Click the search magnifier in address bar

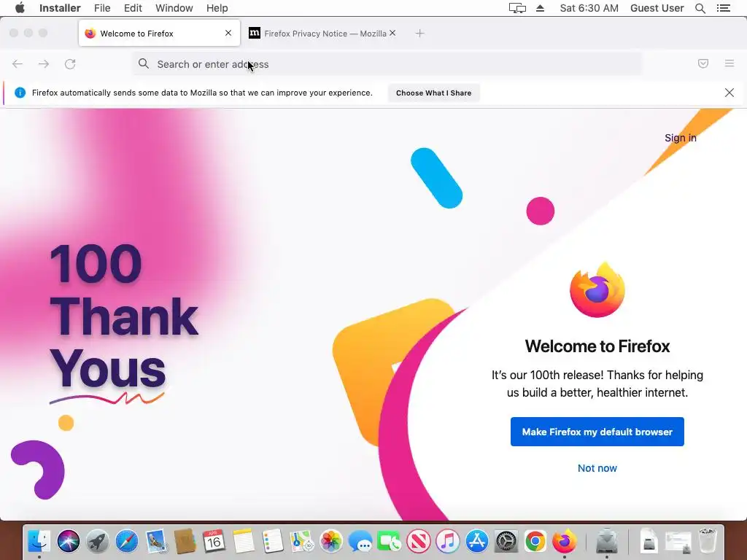point(144,63)
